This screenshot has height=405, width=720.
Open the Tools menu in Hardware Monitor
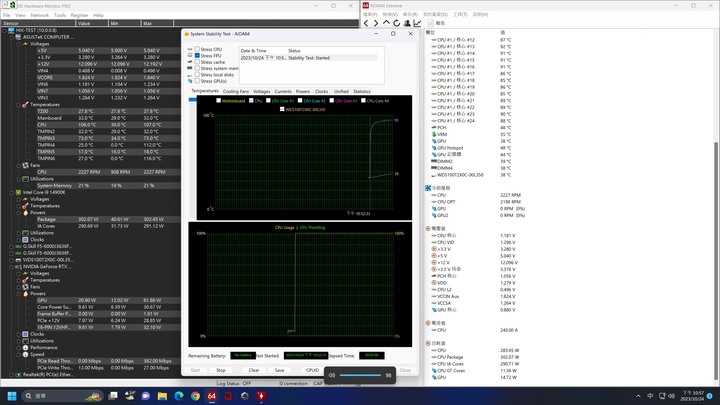[60, 15]
